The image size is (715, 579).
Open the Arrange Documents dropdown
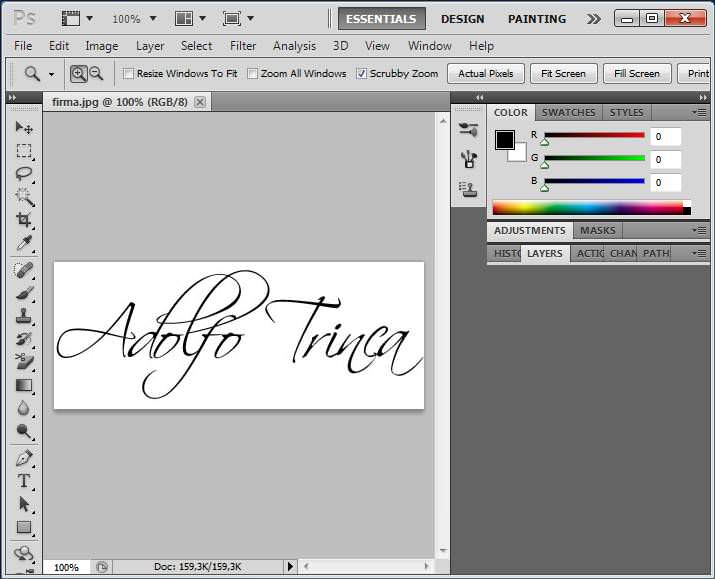coord(202,19)
